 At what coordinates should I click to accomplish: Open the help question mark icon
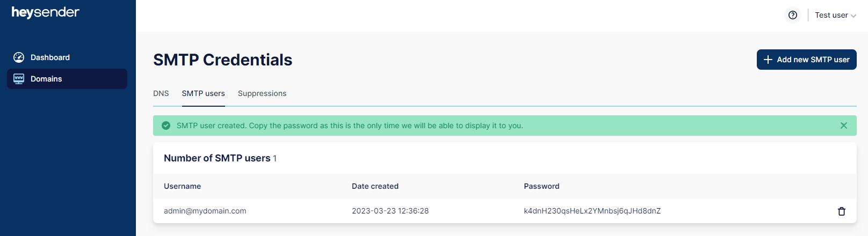[793, 15]
